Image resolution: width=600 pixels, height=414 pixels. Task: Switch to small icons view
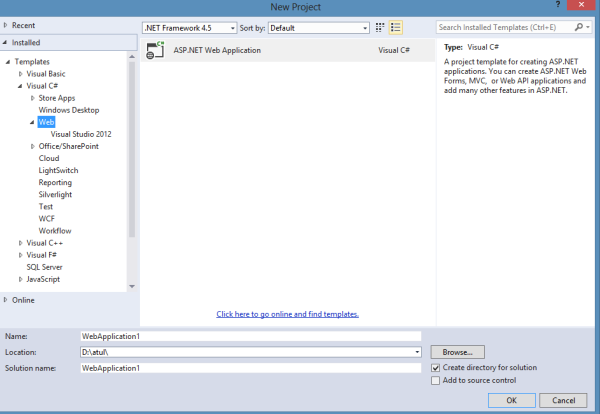[380, 28]
